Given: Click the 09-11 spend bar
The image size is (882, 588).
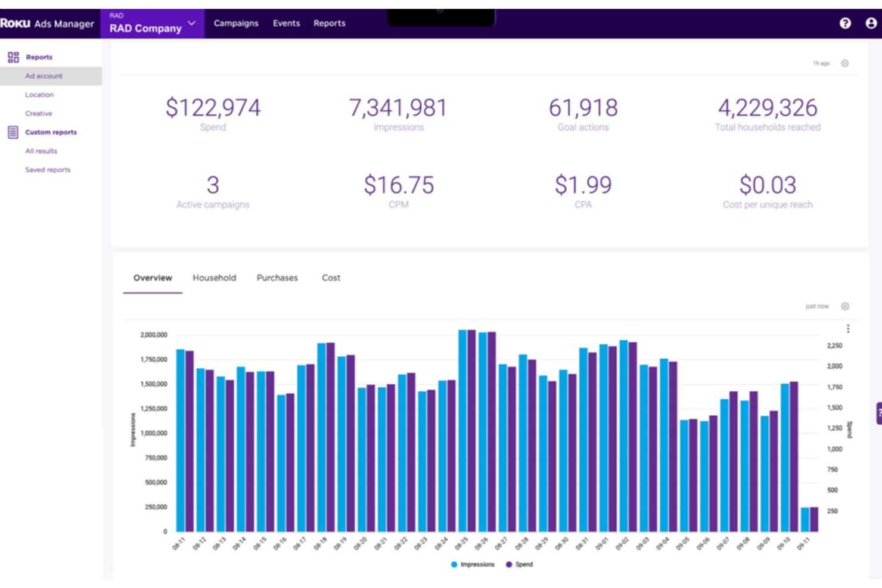Looking at the screenshot, I should click(814, 519).
